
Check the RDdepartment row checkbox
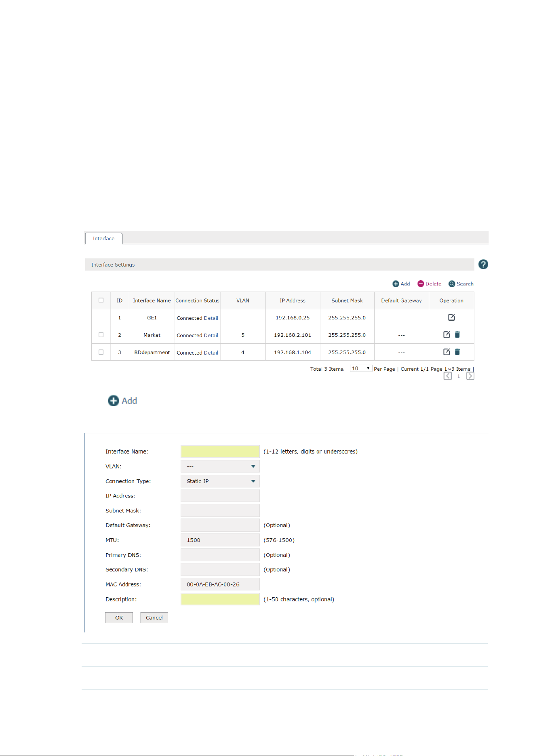(101, 352)
